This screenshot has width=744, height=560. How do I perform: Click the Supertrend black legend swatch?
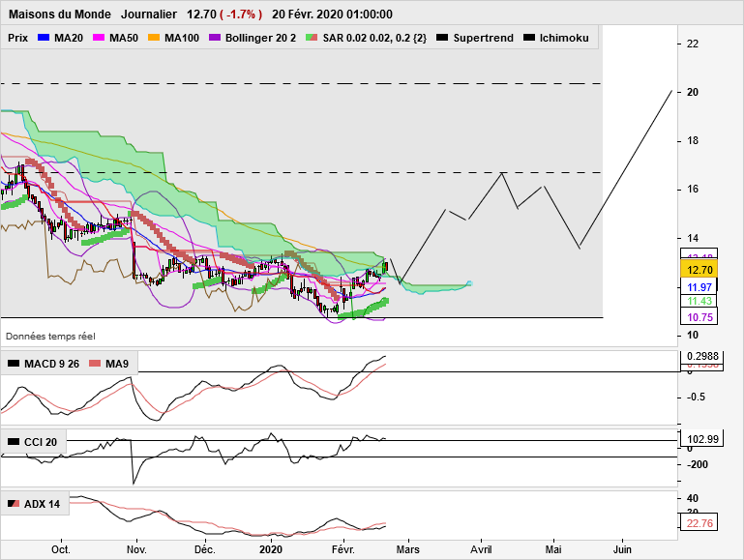(442, 38)
